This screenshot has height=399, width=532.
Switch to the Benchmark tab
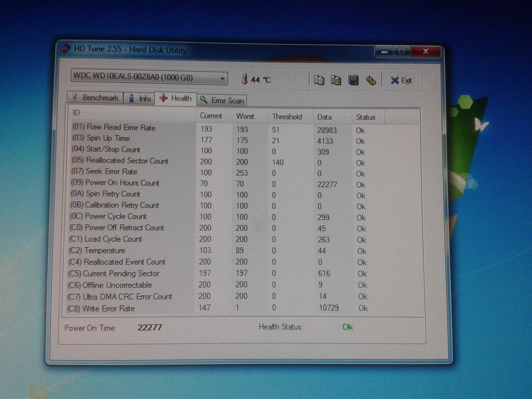pyautogui.click(x=95, y=98)
